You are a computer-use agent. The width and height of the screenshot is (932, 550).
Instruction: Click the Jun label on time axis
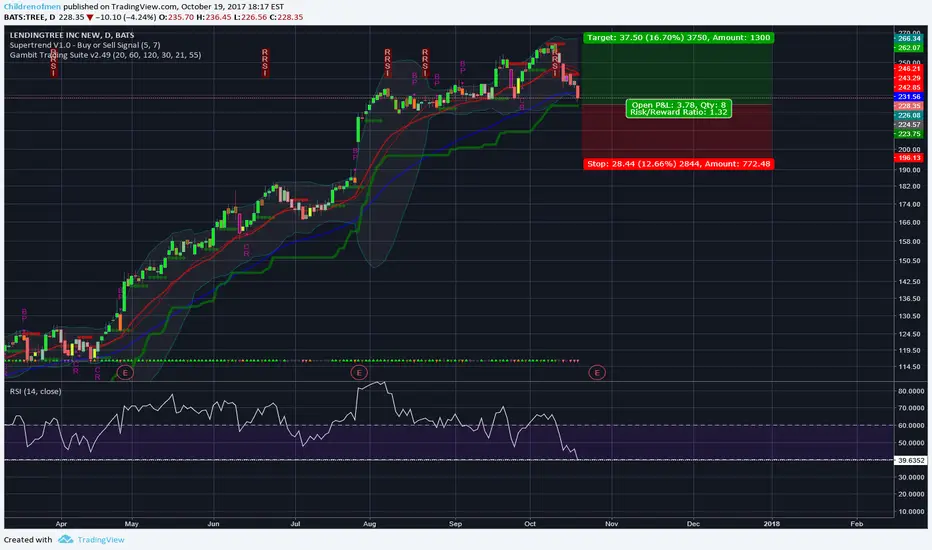pos(213,524)
